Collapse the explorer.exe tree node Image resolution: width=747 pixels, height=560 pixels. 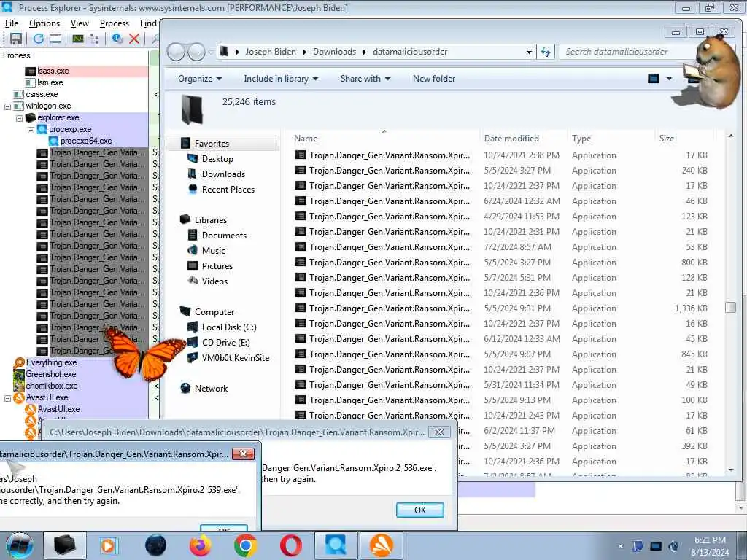(x=19, y=117)
